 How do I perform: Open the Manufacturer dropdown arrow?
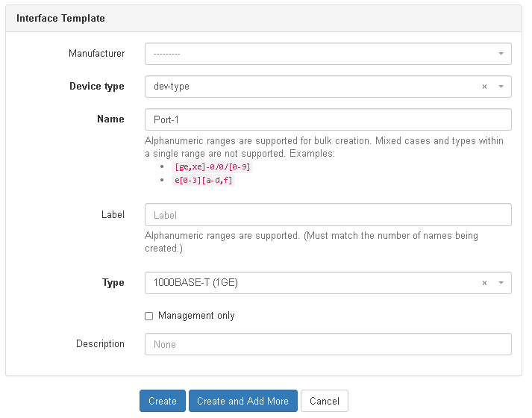click(x=501, y=54)
